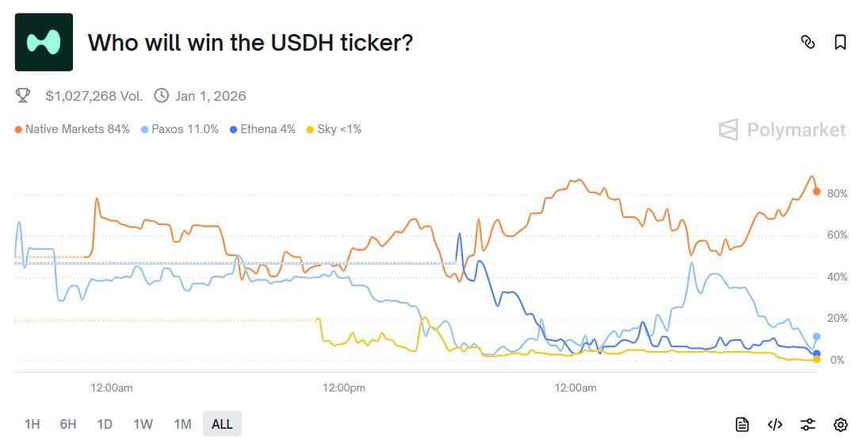Toggle the Native Markets 84% series
Screen dimensions: 868x443
coord(72,129)
